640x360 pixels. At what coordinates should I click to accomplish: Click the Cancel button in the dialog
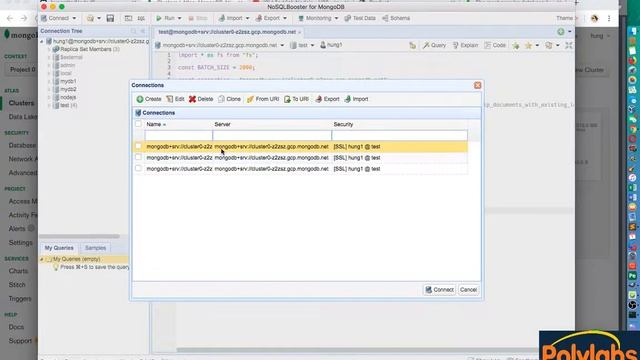(x=468, y=290)
